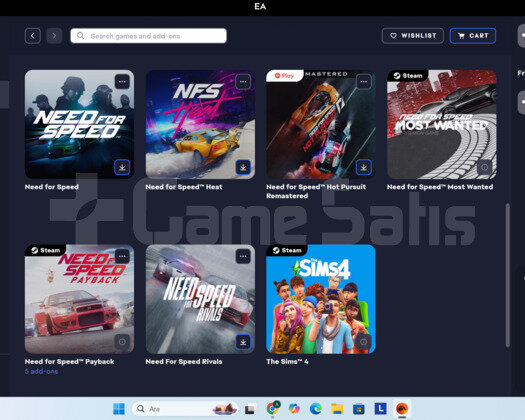
Task: Click the taskbar Ara search box
Action: click(x=185, y=409)
